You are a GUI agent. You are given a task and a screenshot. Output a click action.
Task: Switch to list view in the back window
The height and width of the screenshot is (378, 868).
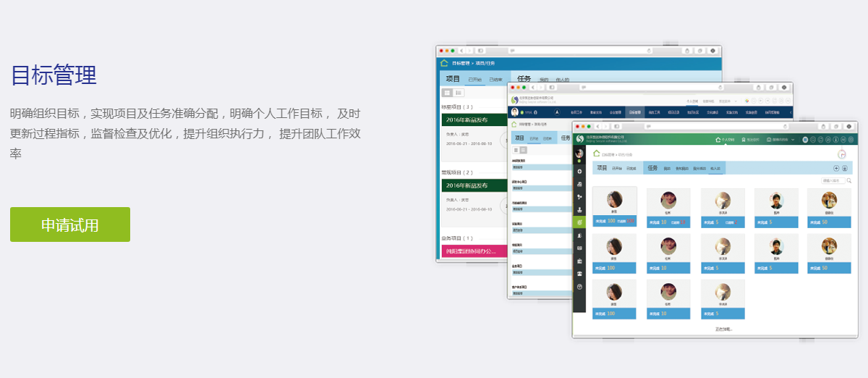click(459, 93)
